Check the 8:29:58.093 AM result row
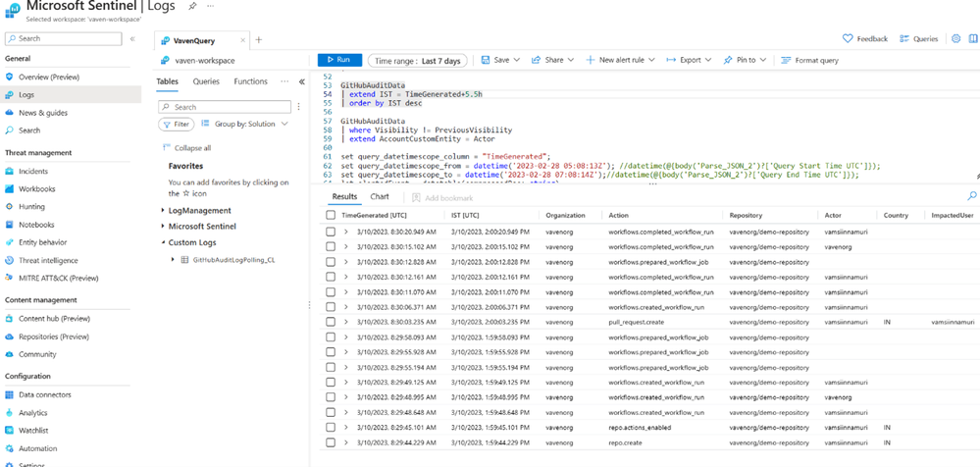Screen dimensions: 980x467 (330, 337)
